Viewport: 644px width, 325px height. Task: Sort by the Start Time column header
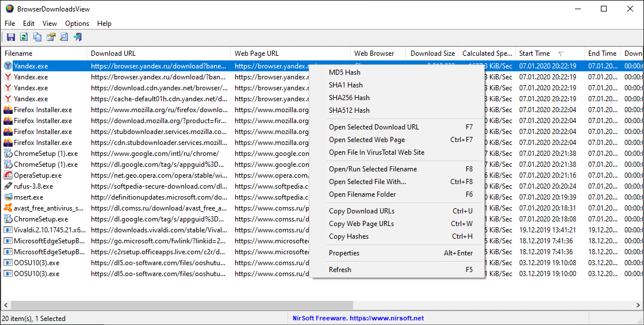[550, 53]
